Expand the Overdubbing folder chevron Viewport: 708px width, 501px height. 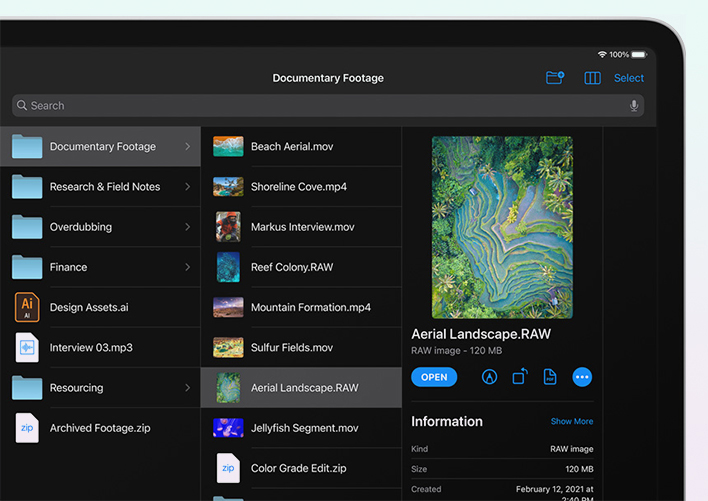[x=187, y=227]
